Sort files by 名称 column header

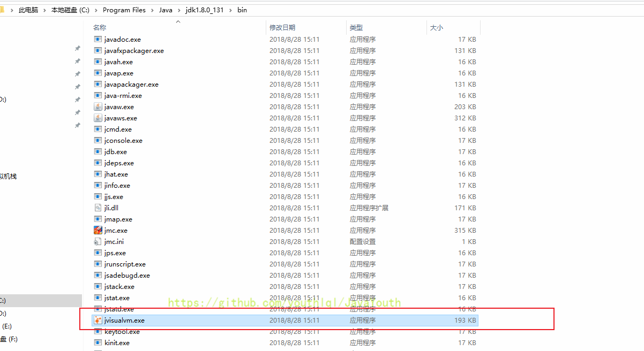pyautogui.click(x=100, y=27)
